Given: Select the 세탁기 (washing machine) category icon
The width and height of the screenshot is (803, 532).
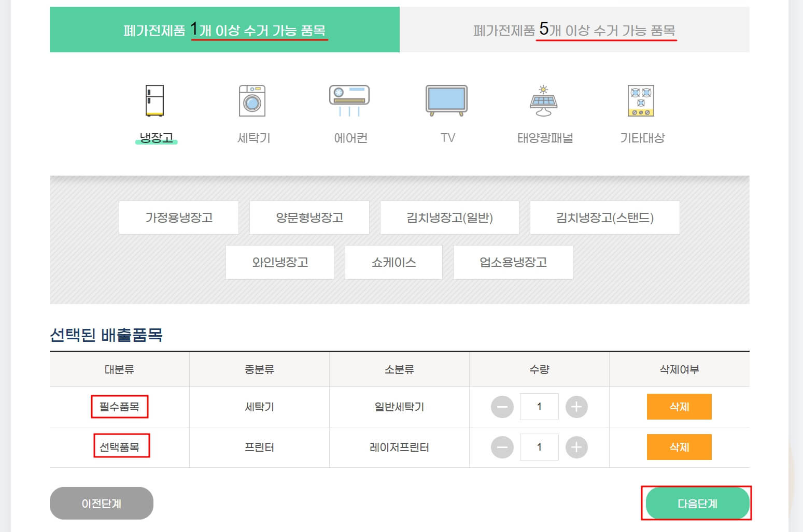Looking at the screenshot, I should tap(252, 111).
